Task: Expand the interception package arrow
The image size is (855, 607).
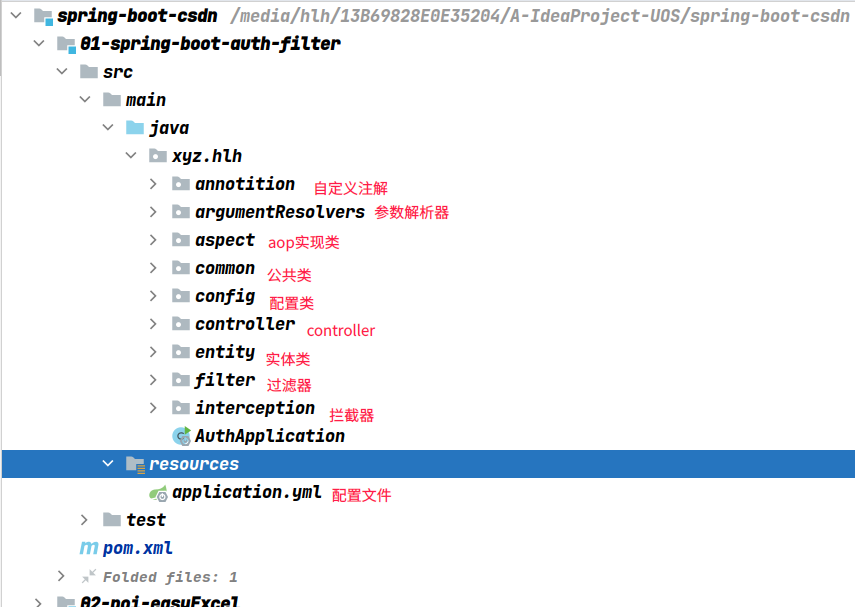Action: 153,408
